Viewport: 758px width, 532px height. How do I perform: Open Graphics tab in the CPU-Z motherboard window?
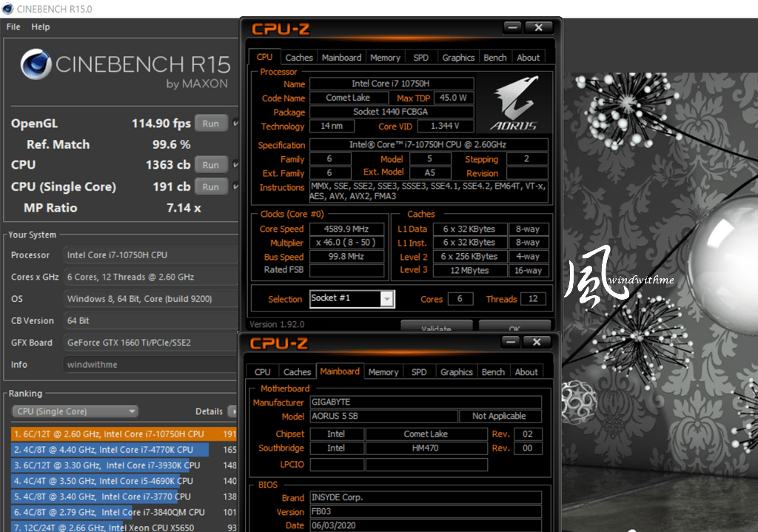pos(456,372)
